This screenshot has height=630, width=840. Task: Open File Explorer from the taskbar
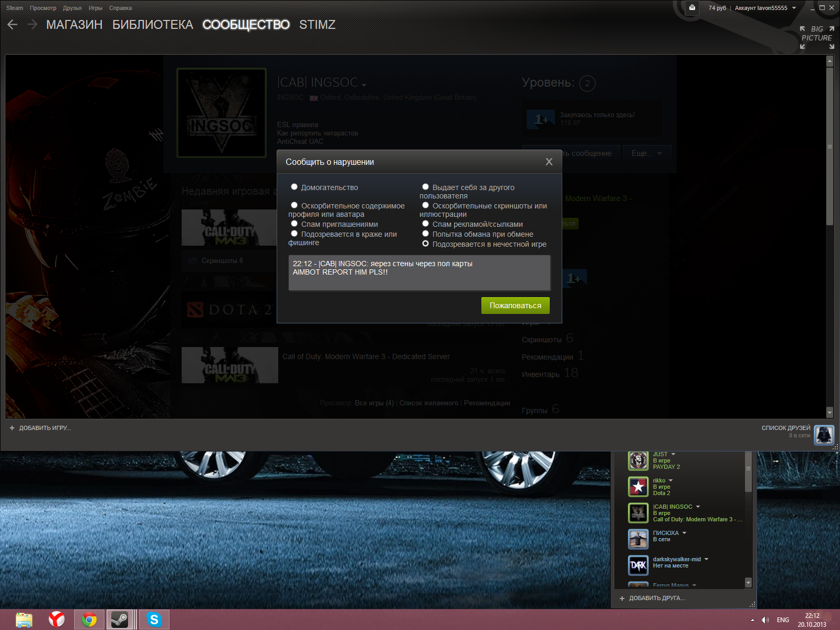24,620
